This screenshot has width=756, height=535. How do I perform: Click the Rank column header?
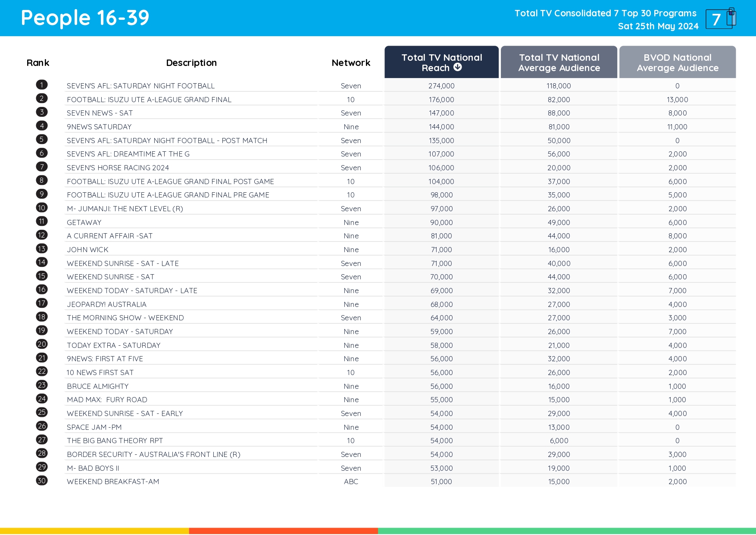[x=38, y=63]
